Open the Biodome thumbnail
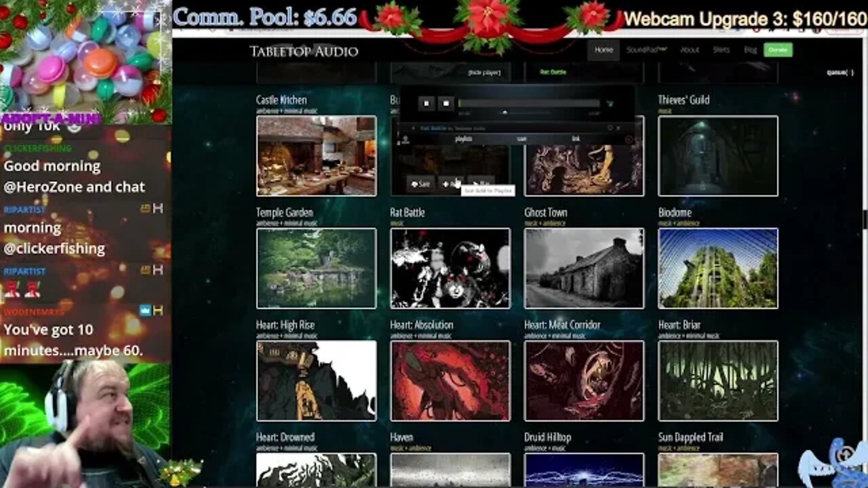Viewport: 868px width, 488px height. click(718, 268)
